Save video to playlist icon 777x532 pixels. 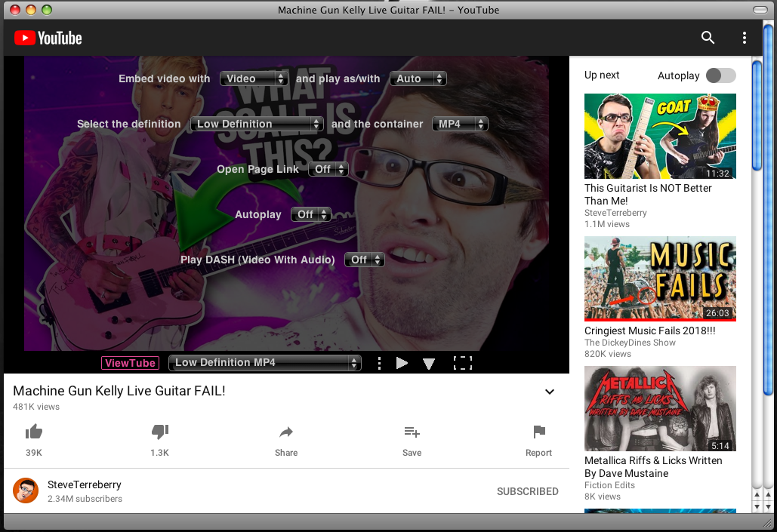click(x=412, y=432)
